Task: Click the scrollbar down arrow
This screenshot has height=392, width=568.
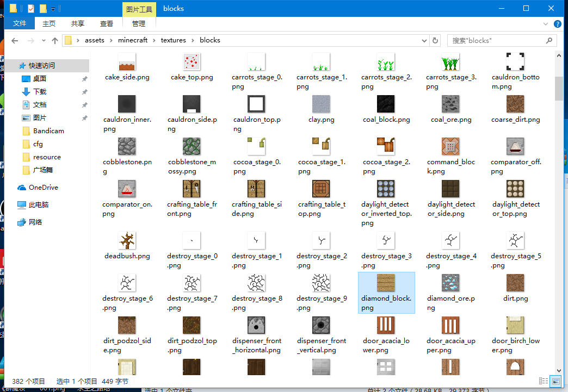Action: [559, 371]
